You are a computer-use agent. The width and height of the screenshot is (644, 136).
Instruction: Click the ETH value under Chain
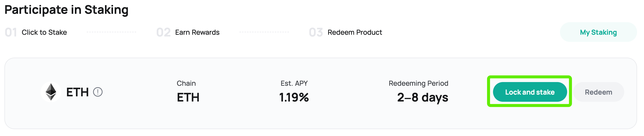188,97
